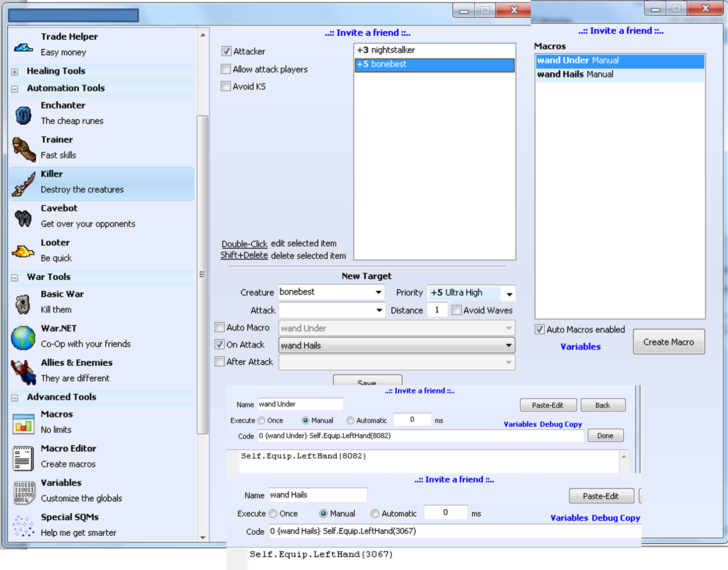Check the After Attack option
728x570 pixels.
[x=219, y=362]
